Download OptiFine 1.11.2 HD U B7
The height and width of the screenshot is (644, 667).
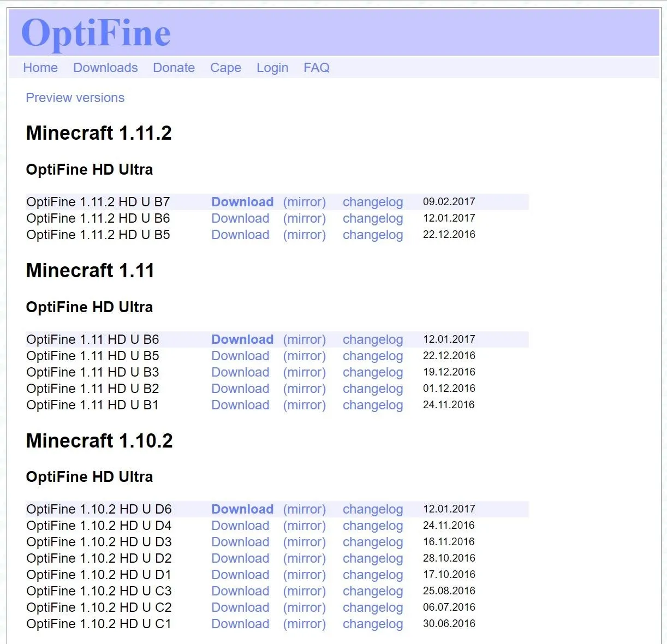242,202
